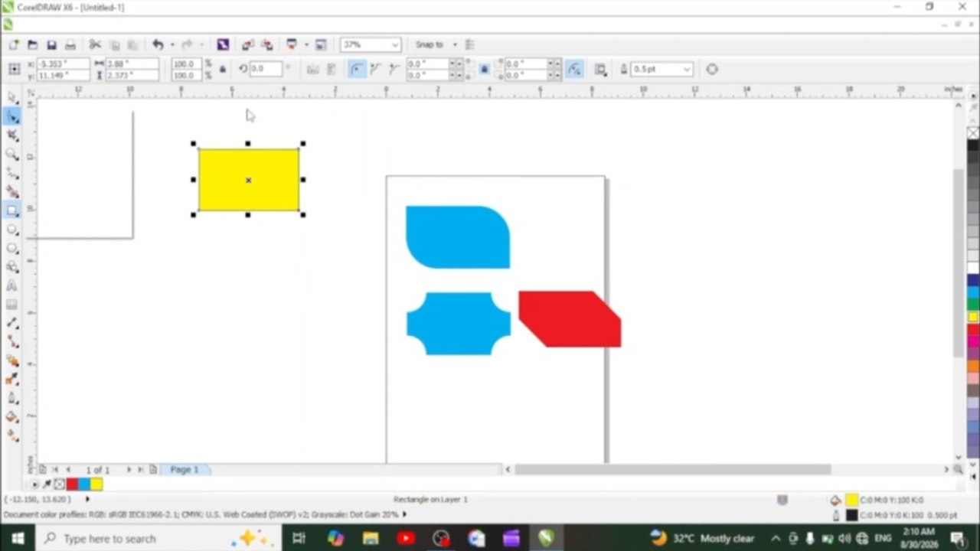Click the red swatch in document palette
The image size is (980, 551).
[72, 484]
